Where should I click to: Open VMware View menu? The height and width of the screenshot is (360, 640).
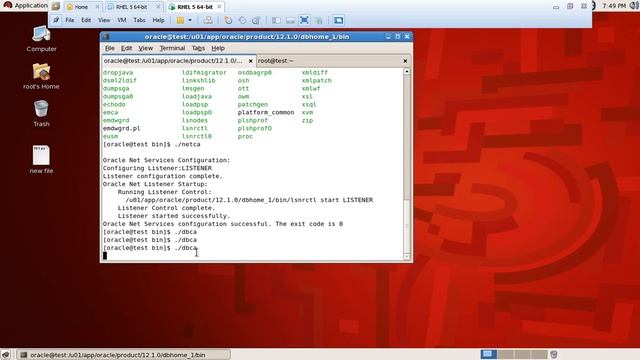[x=104, y=20]
